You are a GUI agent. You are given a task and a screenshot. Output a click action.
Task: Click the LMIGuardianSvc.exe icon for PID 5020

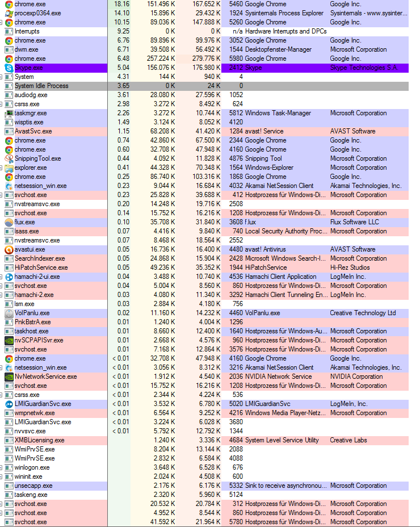9,404
